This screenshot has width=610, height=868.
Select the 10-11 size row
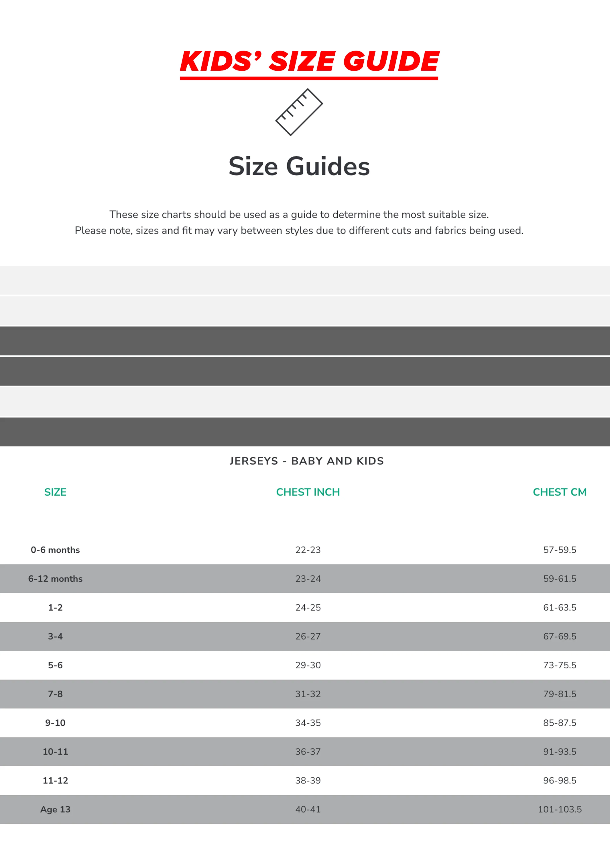pos(305,752)
